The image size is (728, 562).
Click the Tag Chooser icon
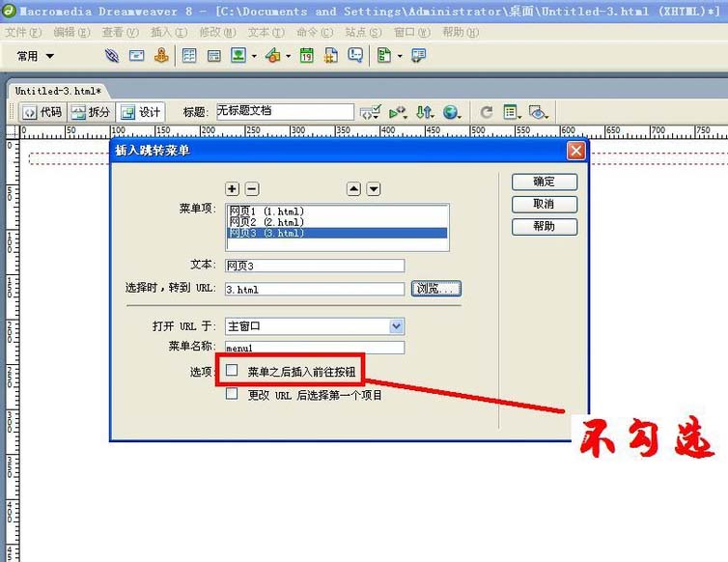(x=418, y=56)
